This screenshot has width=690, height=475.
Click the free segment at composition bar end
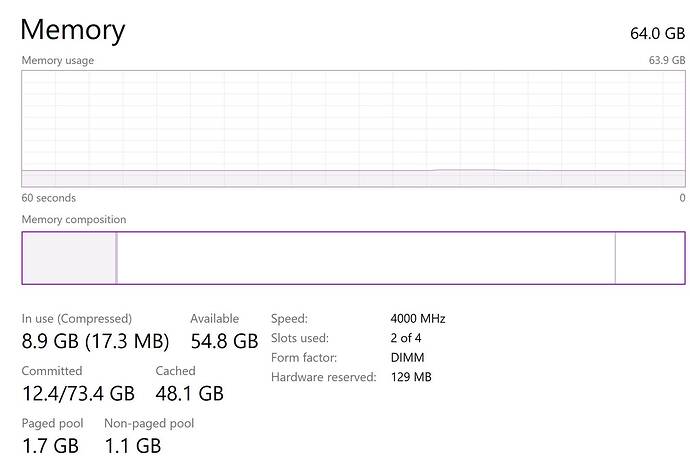pyautogui.click(x=649, y=258)
